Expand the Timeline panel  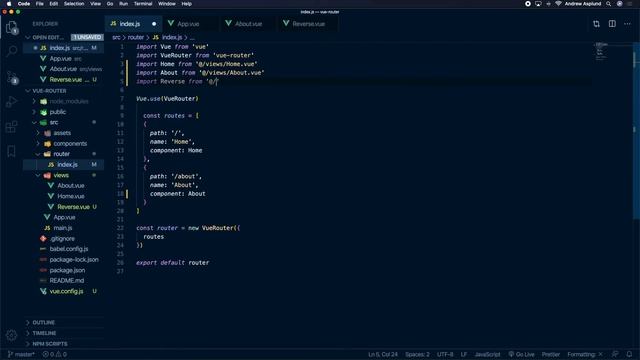(64, 333)
